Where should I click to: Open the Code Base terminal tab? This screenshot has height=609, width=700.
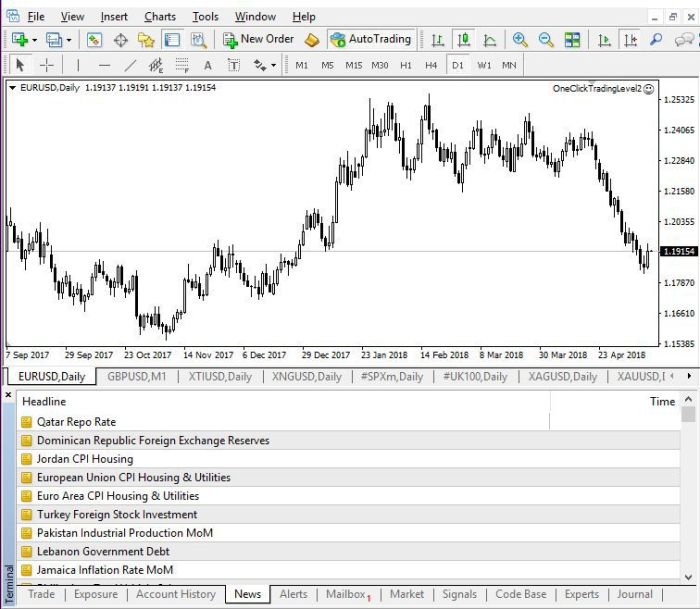(521, 594)
